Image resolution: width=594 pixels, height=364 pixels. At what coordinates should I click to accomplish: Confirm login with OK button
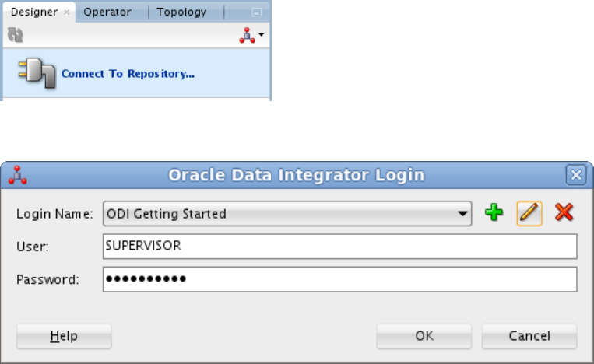[x=424, y=336]
